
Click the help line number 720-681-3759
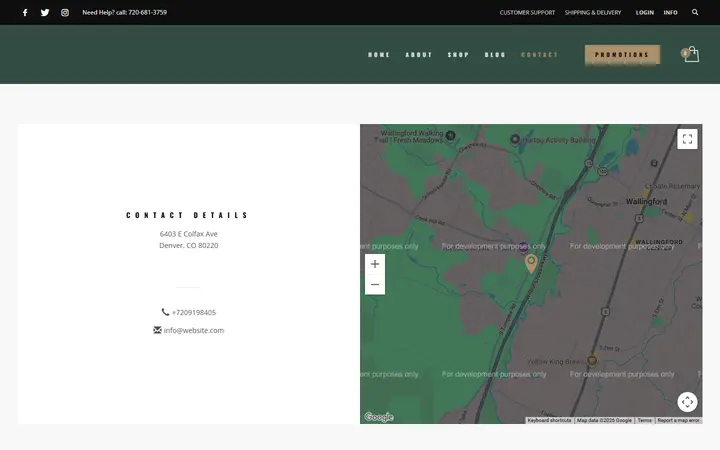[147, 12]
